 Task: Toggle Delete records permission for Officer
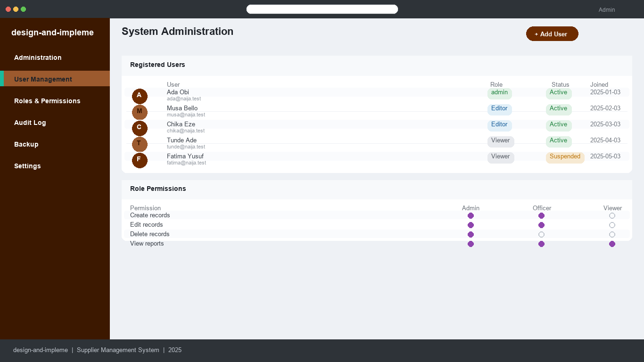[x=541, y=235]
